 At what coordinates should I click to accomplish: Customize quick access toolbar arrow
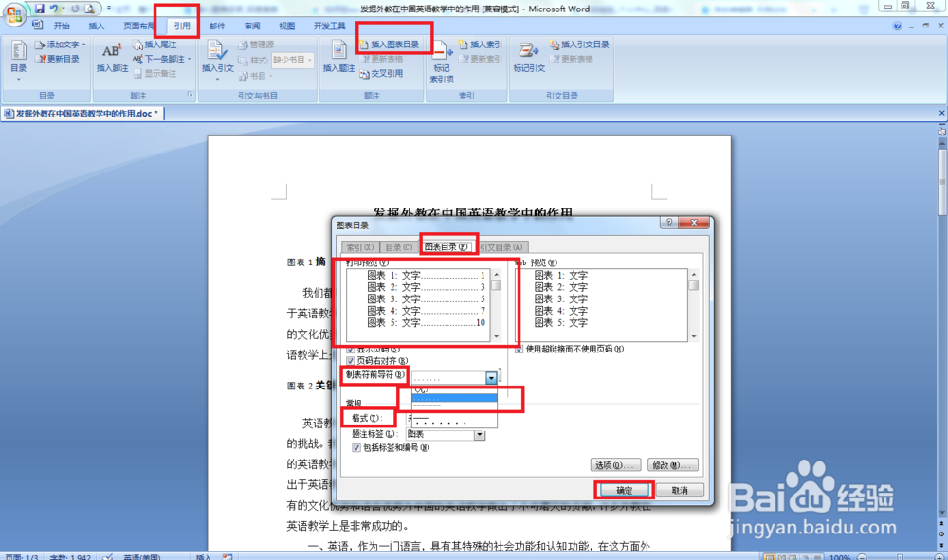[x=109, y=9]
